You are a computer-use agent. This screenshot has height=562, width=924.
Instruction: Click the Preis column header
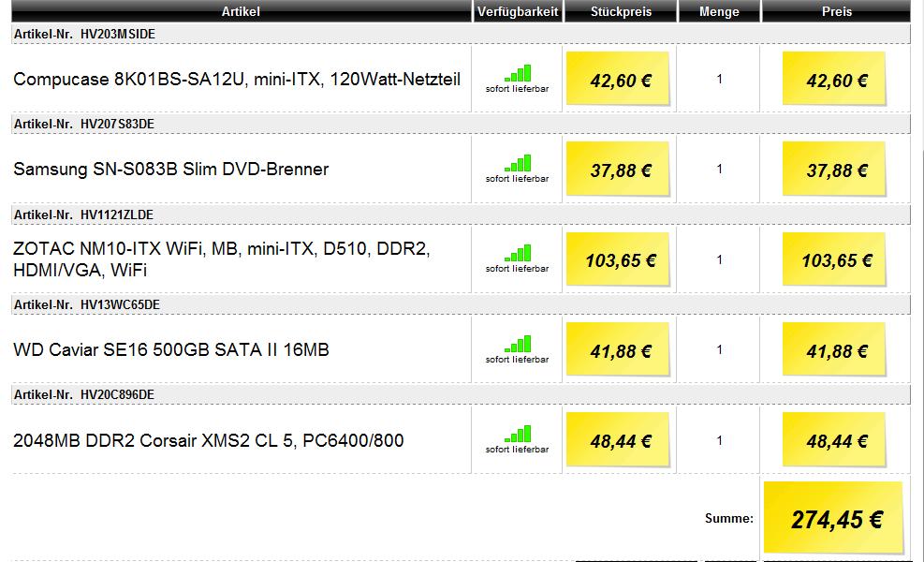[x=836, y=11]
